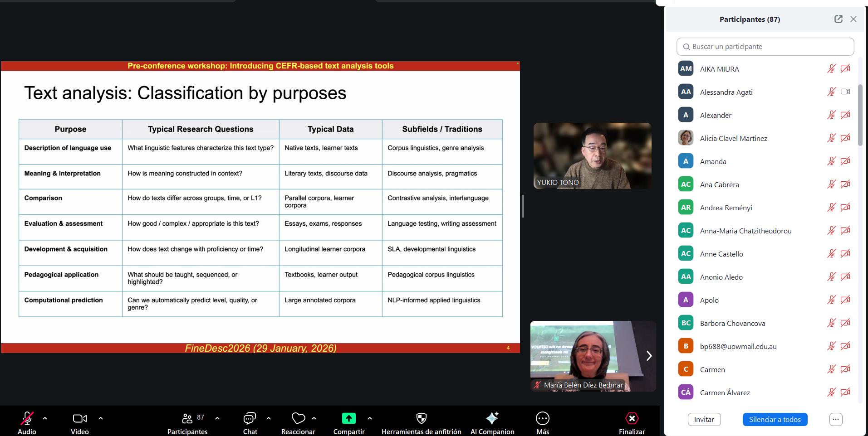Expand the Audio options arrow
Viewport: 868px width, 436px height.
[45, 418]
